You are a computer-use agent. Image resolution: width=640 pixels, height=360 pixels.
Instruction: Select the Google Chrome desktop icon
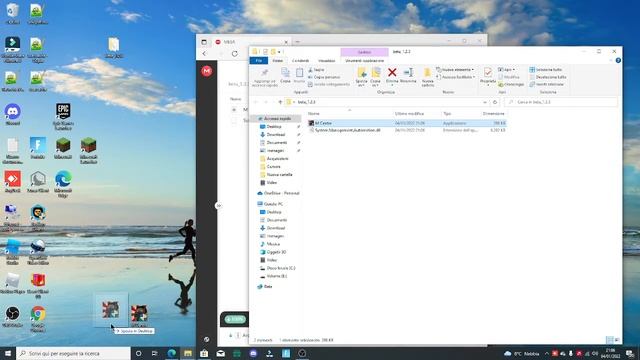(38, 319)
